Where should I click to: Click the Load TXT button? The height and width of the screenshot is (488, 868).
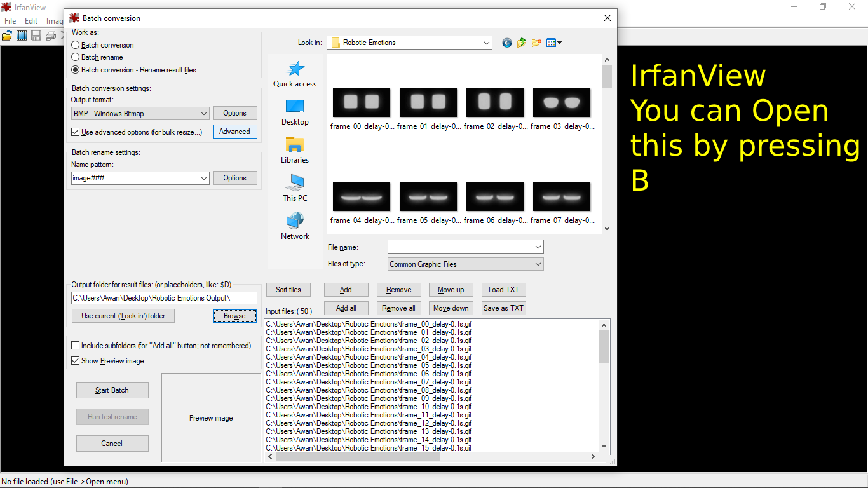504,290
